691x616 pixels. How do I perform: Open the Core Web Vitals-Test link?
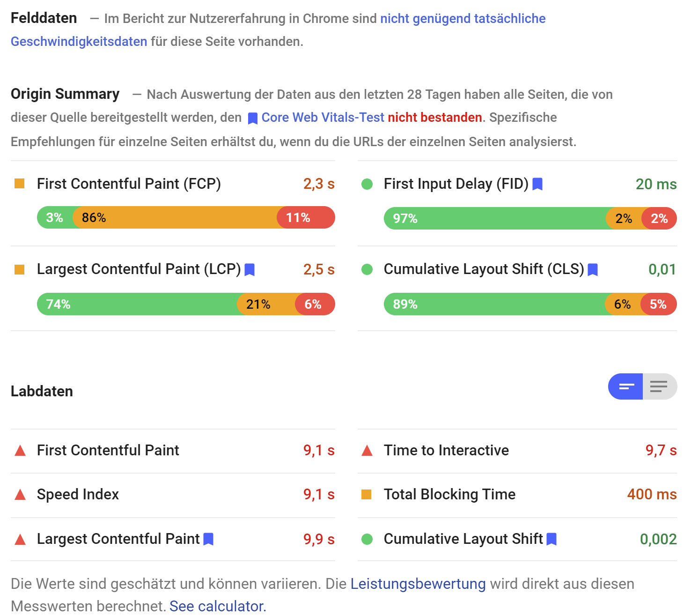tap(323, 118)
